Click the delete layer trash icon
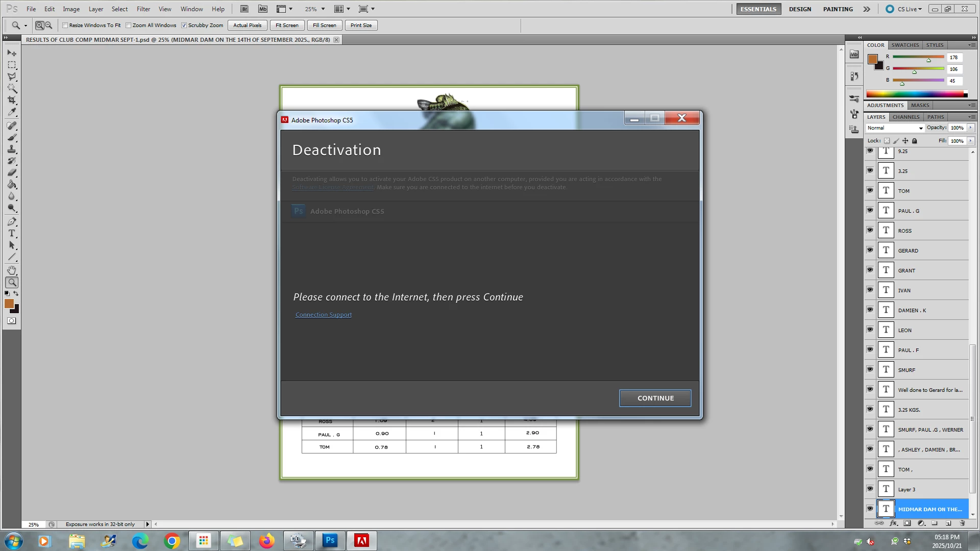The width and height of the screenshot is (980, 551). (962, 523)
